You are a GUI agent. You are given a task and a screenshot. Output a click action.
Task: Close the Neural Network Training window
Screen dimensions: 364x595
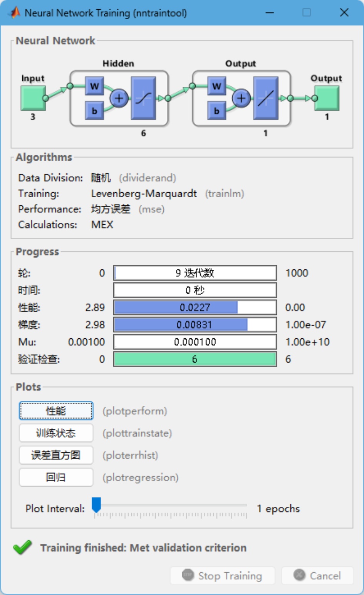tap(344, 13)
